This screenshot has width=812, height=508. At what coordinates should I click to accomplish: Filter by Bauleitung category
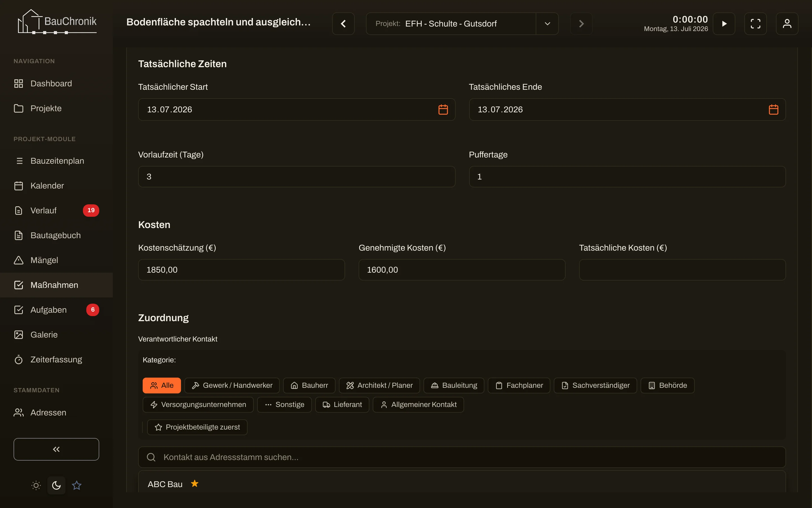tap(454, 385)
